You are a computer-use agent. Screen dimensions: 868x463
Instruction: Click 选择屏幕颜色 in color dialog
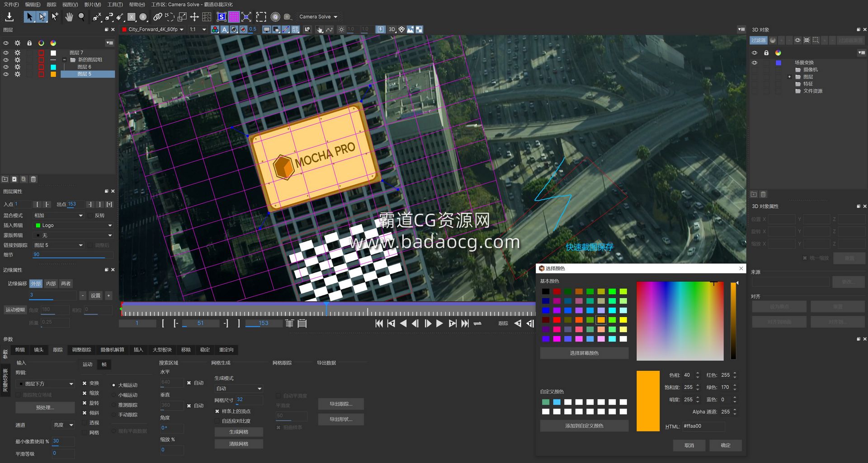point(584,353)
